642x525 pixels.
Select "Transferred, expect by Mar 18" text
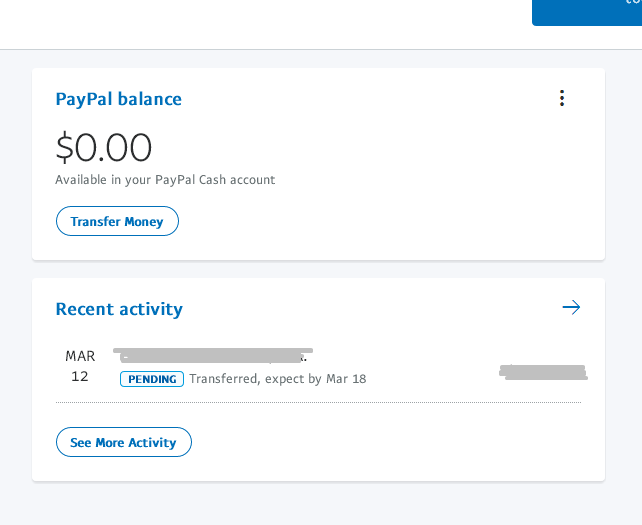277,379
